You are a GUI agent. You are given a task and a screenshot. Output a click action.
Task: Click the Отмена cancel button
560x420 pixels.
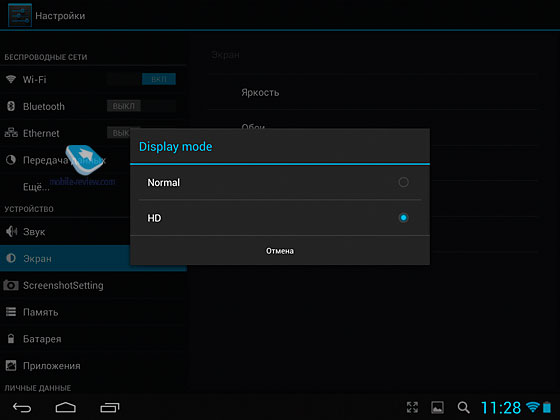click(280, 251)
